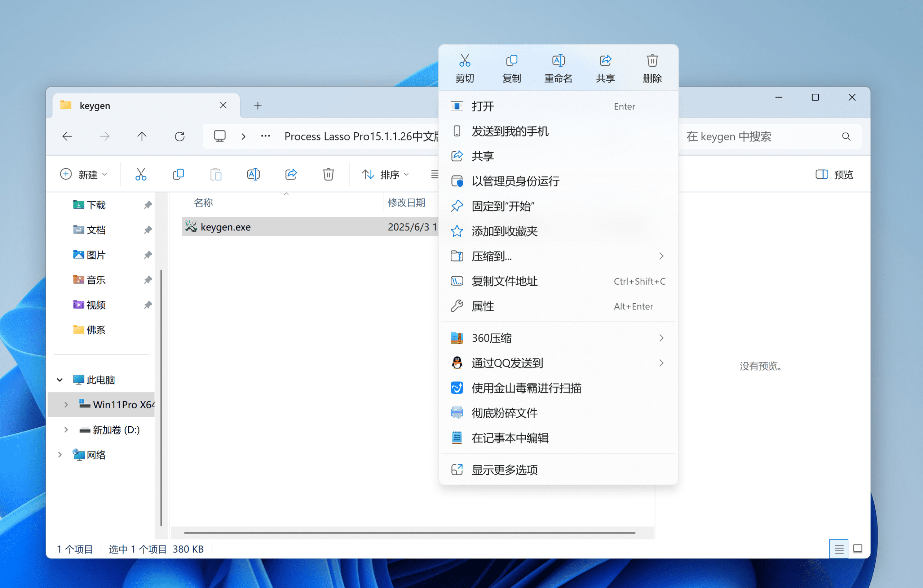This screenshot has height=588, width=923.
Task: Click the search magnifier icon
Action: 846,136
